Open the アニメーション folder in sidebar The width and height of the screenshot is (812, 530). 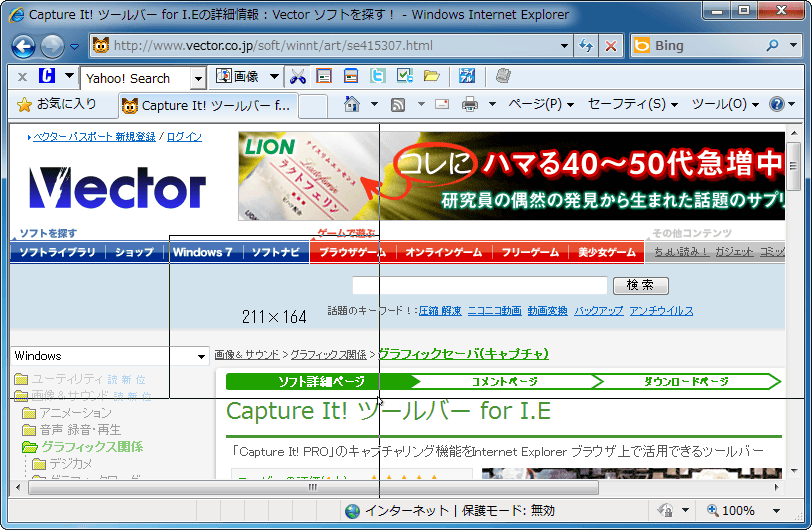point(67,413)
